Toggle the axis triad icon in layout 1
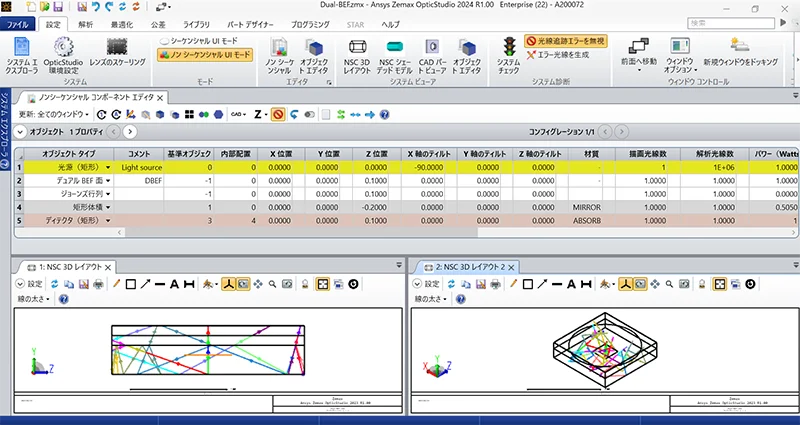This screenshot has height=425, width=800. click(x=229, y=284)
